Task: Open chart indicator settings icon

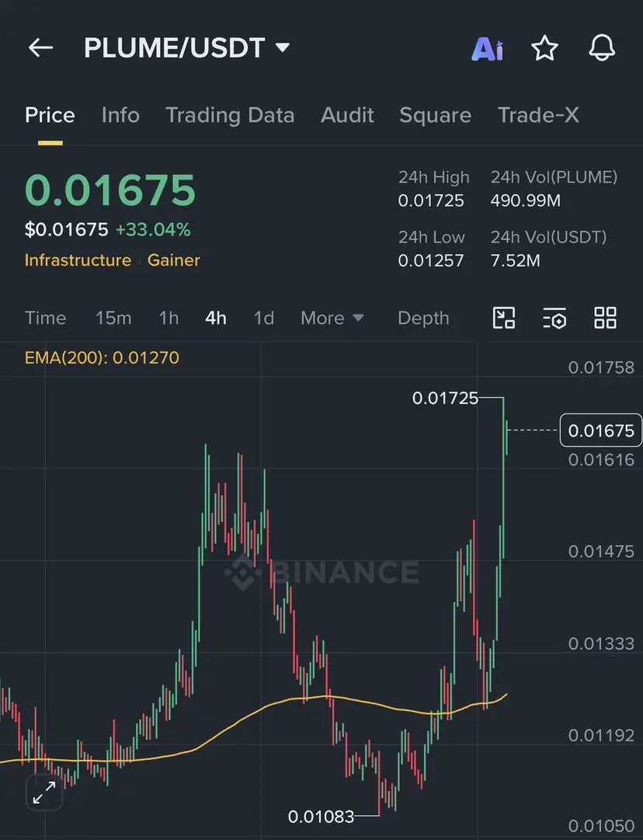Action: (554, 318)
